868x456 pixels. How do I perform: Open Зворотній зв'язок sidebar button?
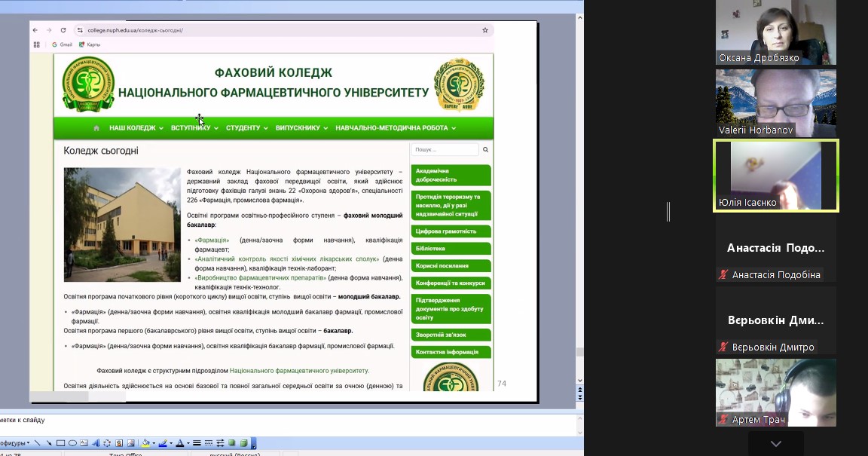click(451, 335)
